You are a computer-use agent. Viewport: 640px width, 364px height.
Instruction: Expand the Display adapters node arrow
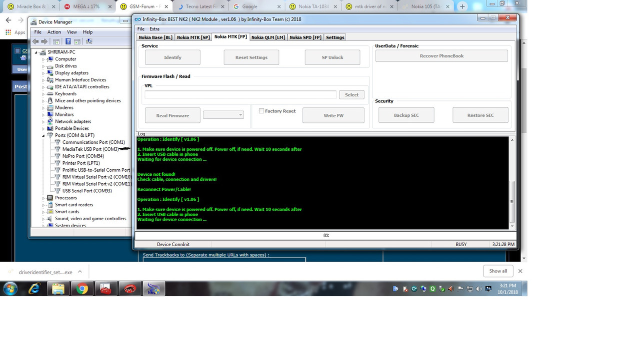tap(43, 73)
